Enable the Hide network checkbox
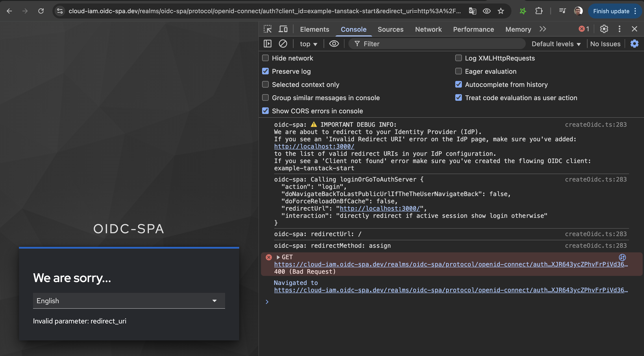 tap(265, 58)
